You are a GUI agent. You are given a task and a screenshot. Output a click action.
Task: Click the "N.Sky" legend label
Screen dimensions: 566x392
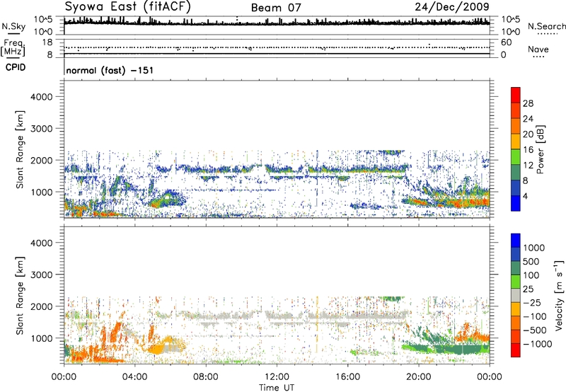pyautogui.click(x=13, y=26)
